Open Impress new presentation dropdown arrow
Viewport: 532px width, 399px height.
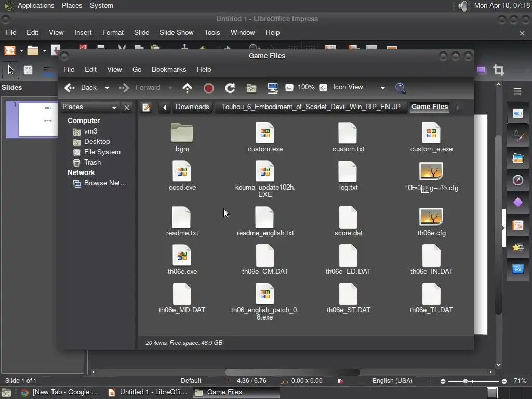(x=21, y=51)
